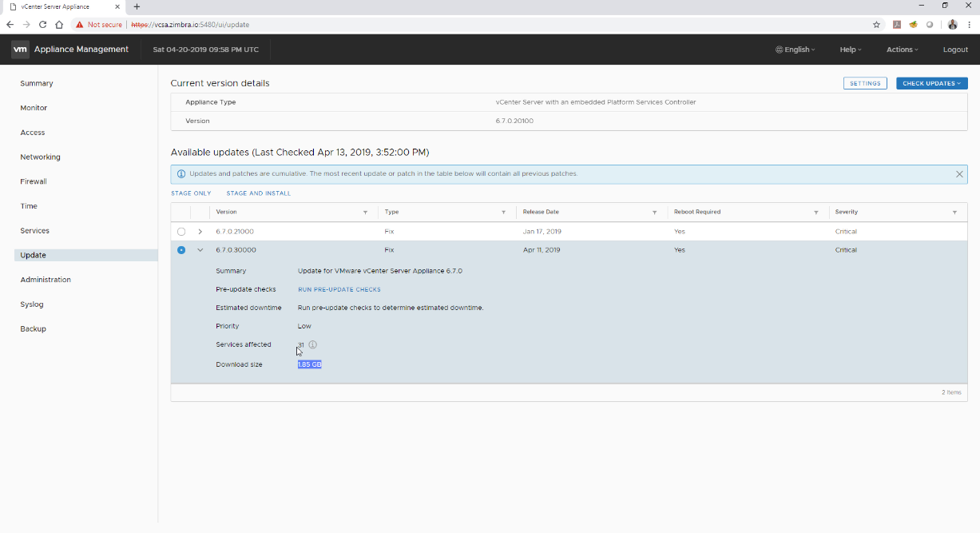This screenshot has width=980, height=533.
Task: Go to Monitor in the sidebar
Action: coord(34,108)
